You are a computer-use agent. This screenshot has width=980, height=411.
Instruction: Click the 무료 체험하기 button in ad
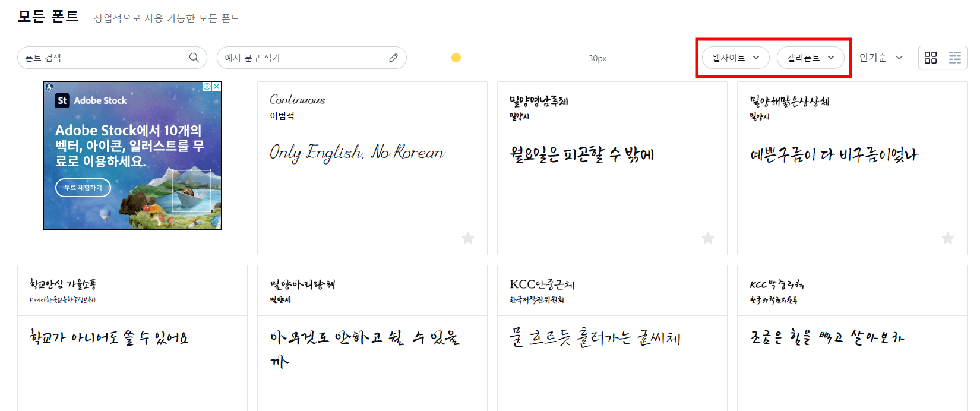coord(83,187)
